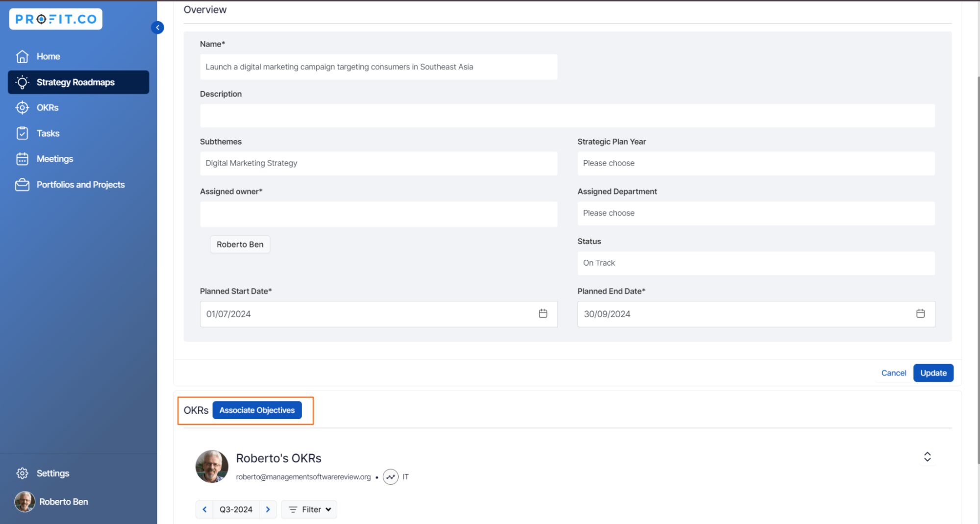Expand the Filter dropdown
Screen dimensions: 980x524
click(x=309, y=509)
